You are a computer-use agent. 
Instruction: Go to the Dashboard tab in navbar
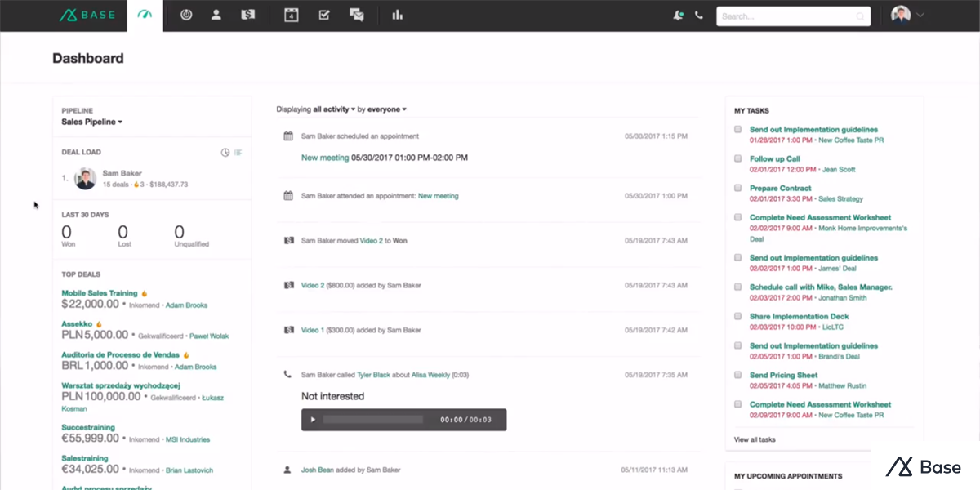click(x=145, y=15)
